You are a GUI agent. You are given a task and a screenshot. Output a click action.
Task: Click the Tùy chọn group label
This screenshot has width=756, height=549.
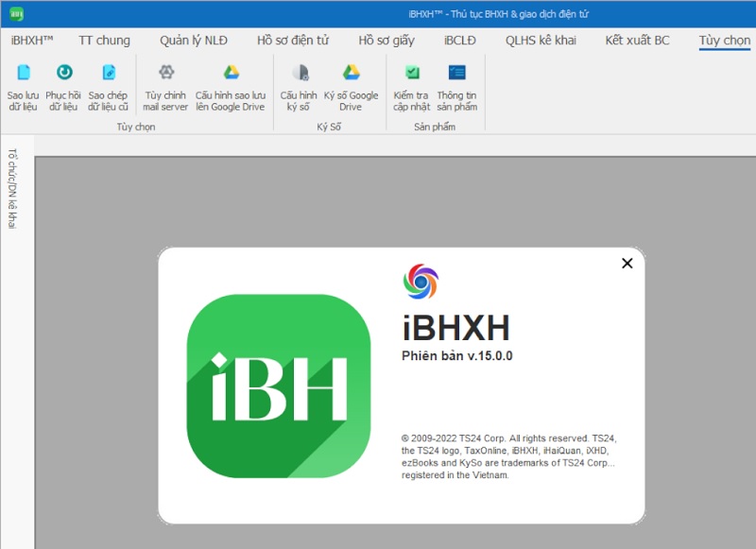[x=136, y=127]
